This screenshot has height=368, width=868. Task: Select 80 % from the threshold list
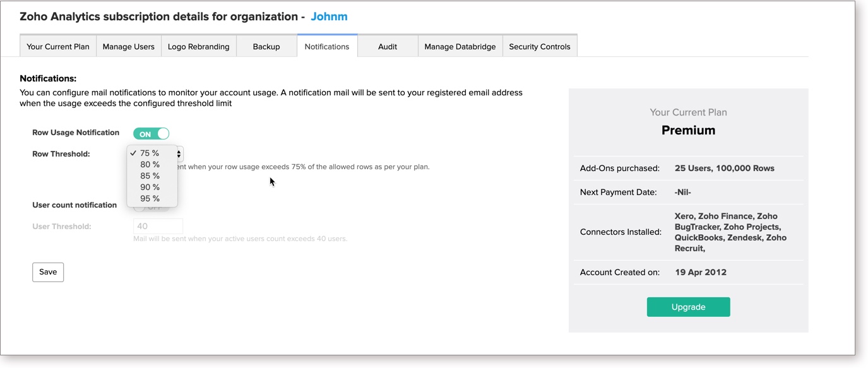click(x=150, y=165)
